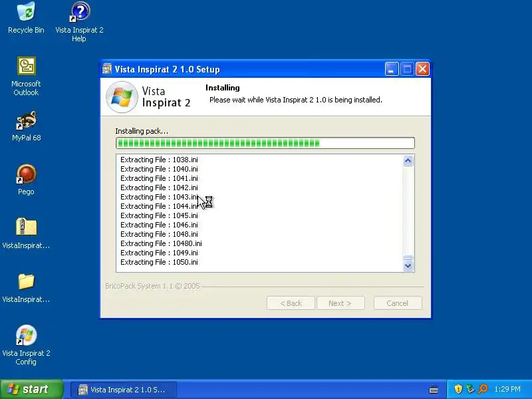Click the clock showing 1:29 PM

[507, 389]
